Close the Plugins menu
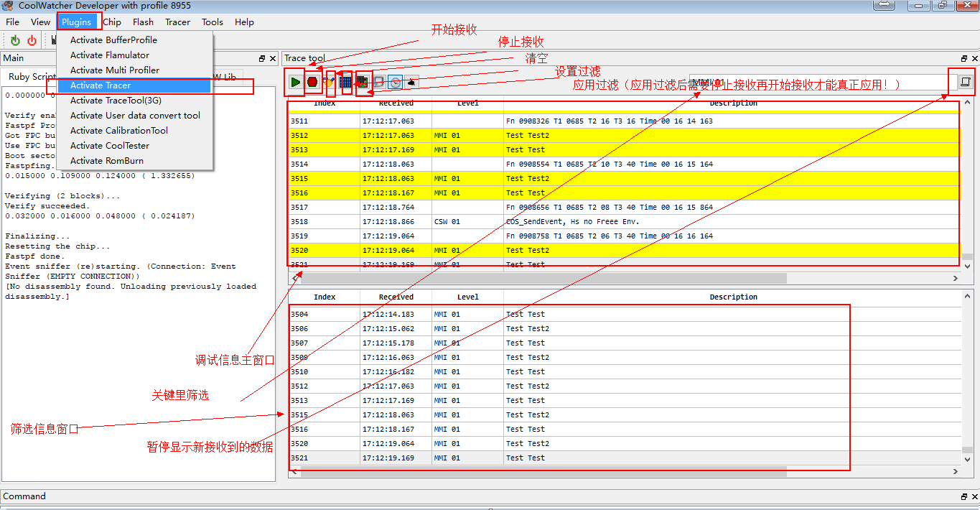The image size is (980, 510). tap(77, 22)
